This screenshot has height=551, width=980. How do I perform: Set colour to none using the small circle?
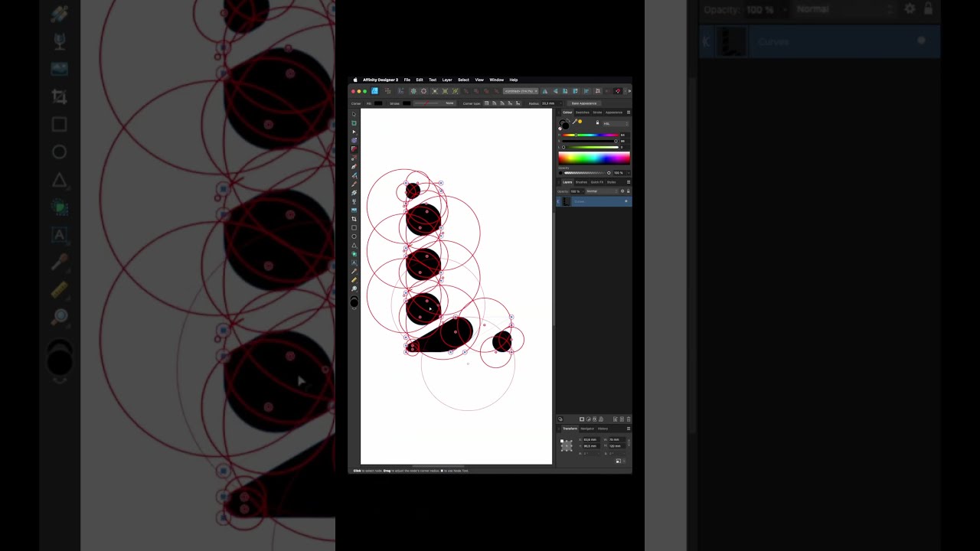click(560, 129)
